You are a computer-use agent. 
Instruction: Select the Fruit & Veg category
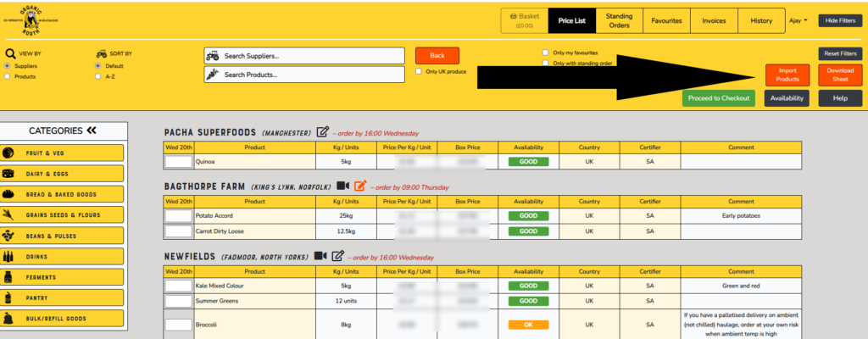62,153
